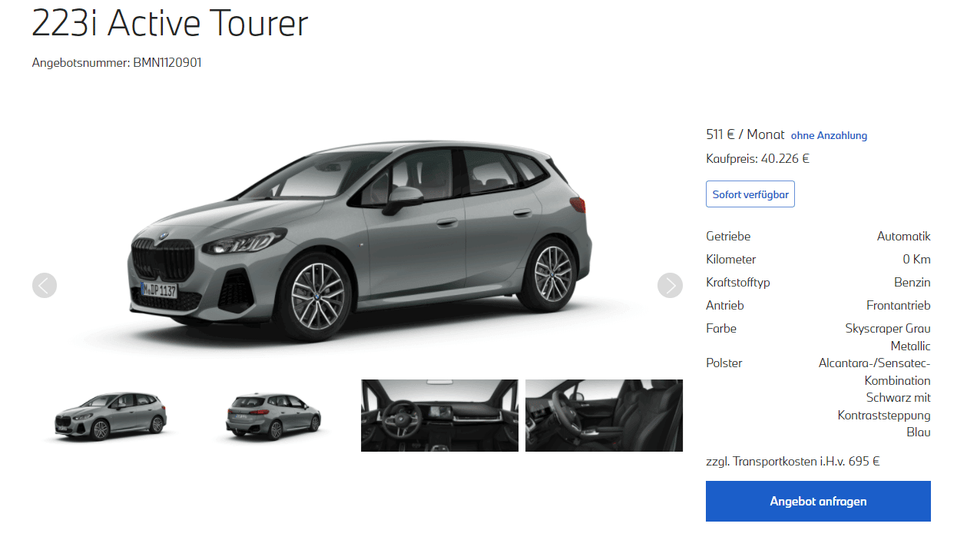Advance to the next car image with right arrow
This screenshot has height=560, width=977.
tap(670, 286)
